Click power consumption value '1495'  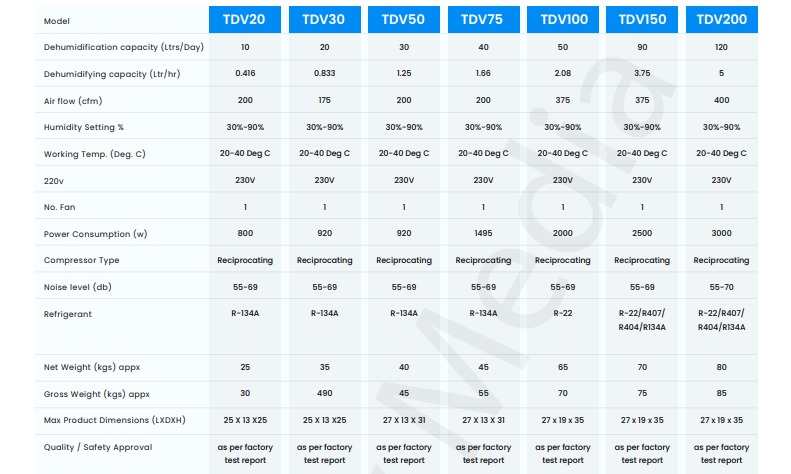point(483,233)
